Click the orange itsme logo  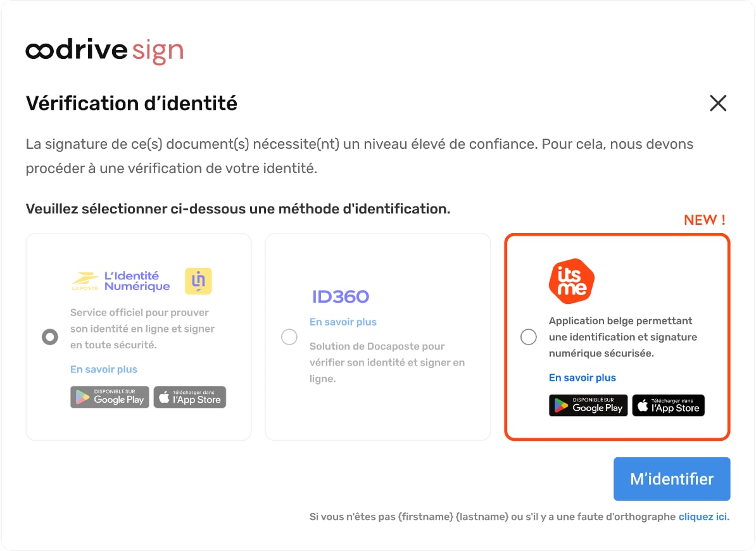click(572, 281)
